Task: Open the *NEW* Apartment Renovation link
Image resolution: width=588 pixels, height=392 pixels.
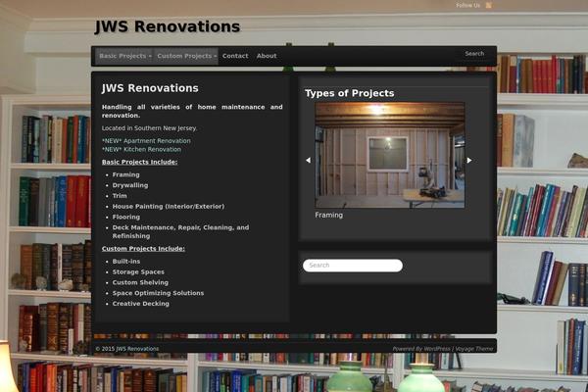Action: pos(146,141)
